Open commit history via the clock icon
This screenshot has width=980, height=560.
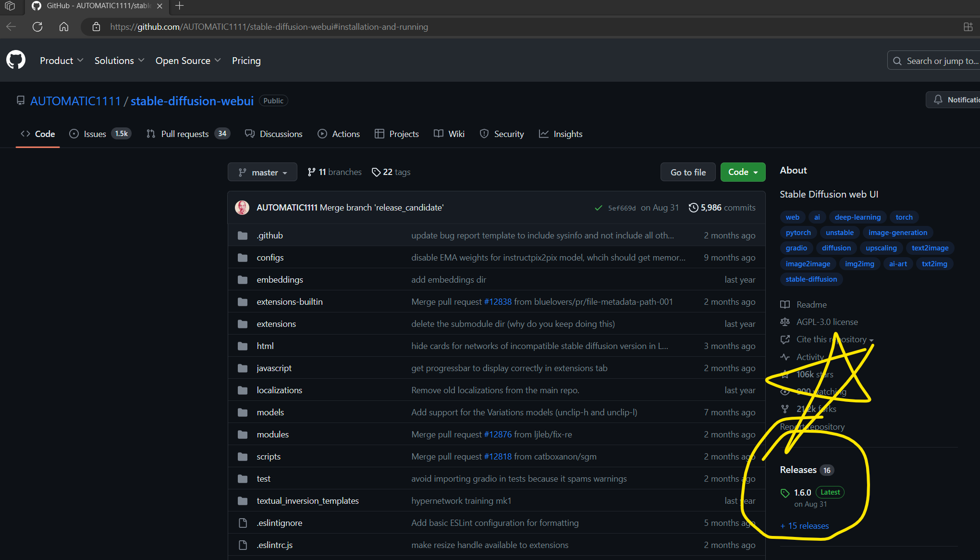(x=693, y=208)
